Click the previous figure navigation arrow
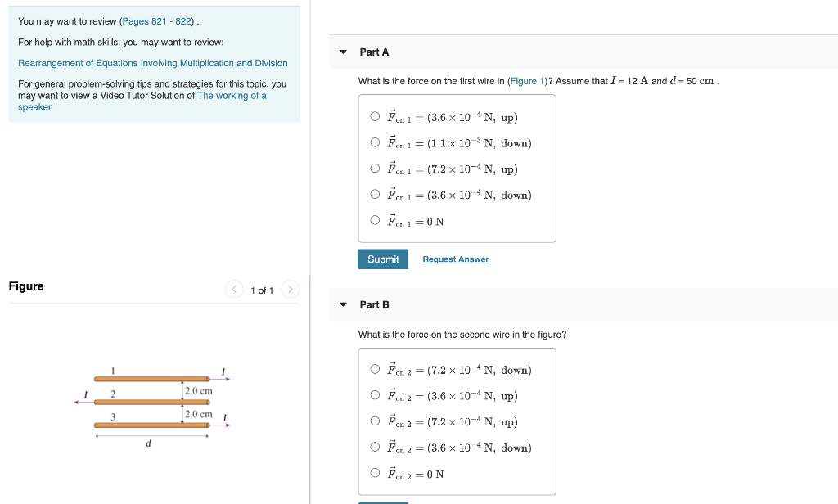Image resolution: width=838 pixels, height=504 pixels. (x=234, y=289)
